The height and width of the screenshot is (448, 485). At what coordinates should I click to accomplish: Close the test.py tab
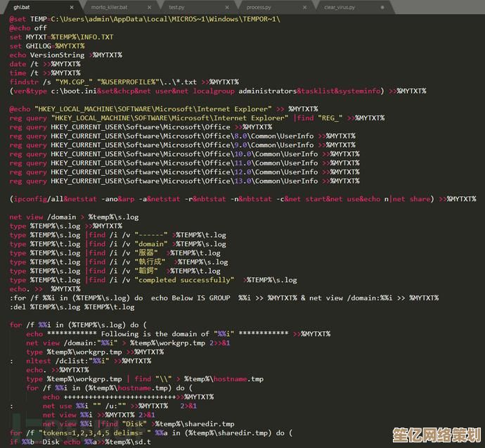(x=227, y=7)
